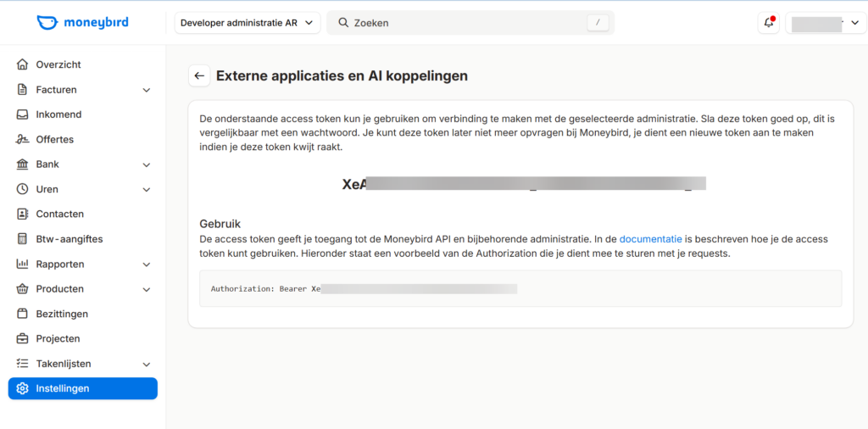Click the Instellingen gear icon
This screenshot has height=429, width=868.
point(22,388)
